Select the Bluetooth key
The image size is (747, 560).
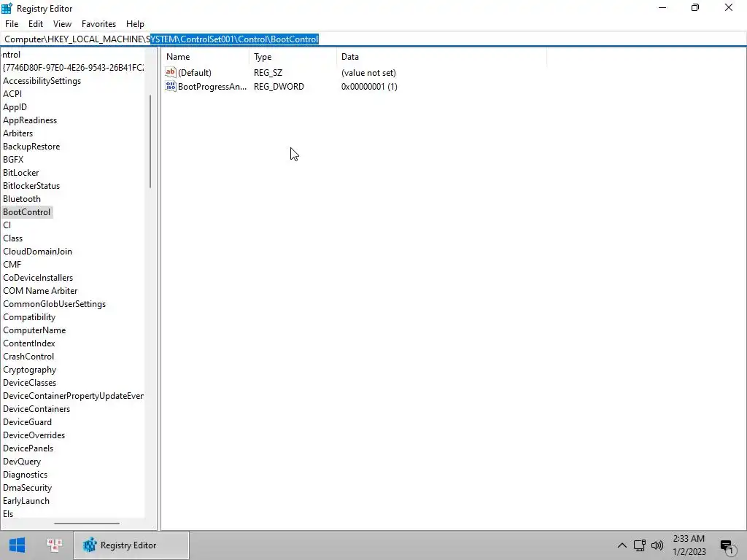point(22,199)
